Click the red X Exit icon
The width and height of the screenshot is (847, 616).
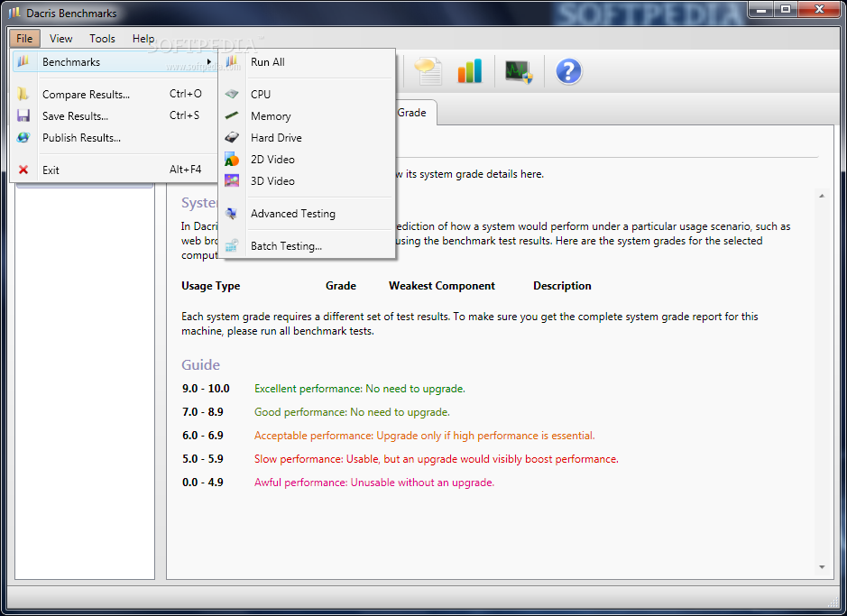coord(23,170)
